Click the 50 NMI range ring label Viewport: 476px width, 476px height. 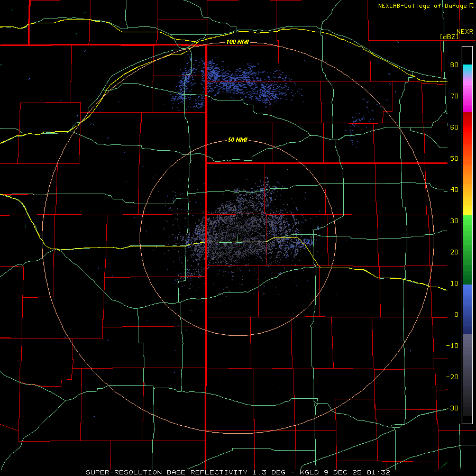point(237,140)
